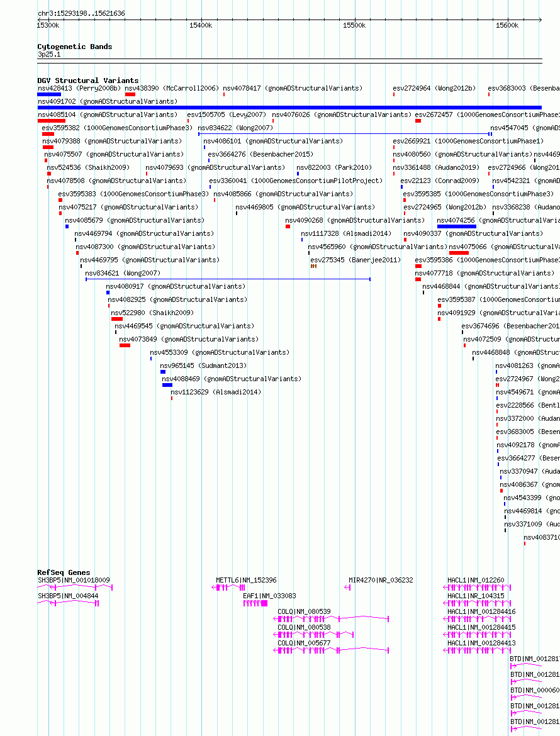Viewport: 560px width, 736px height.
Task: Click nsv4090337 gnomAD variant label
Action: (473, 233)
